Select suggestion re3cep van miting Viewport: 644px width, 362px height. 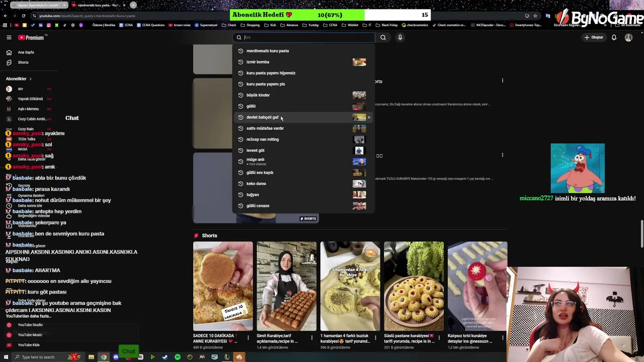(303, 139)
